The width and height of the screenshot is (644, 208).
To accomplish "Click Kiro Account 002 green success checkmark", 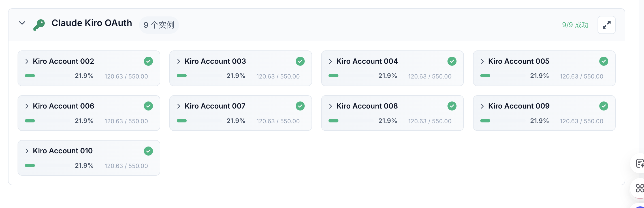I will tap(148, 61).
